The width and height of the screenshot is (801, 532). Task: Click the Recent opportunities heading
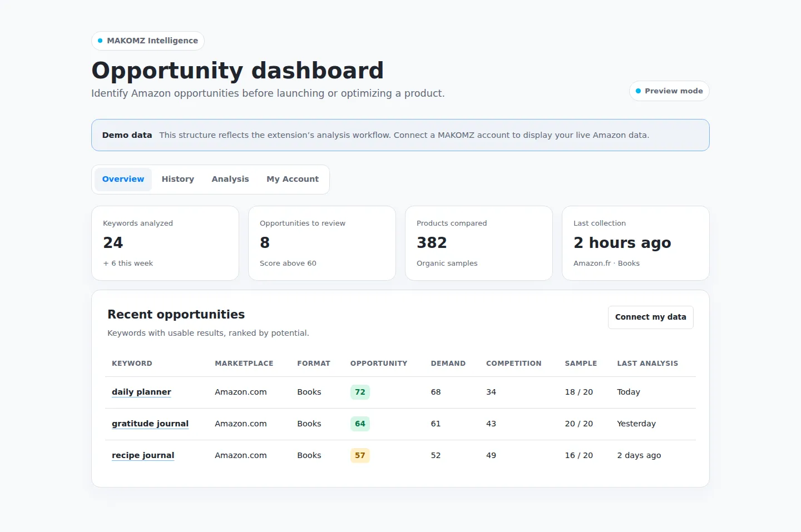[x=176, y=315]
